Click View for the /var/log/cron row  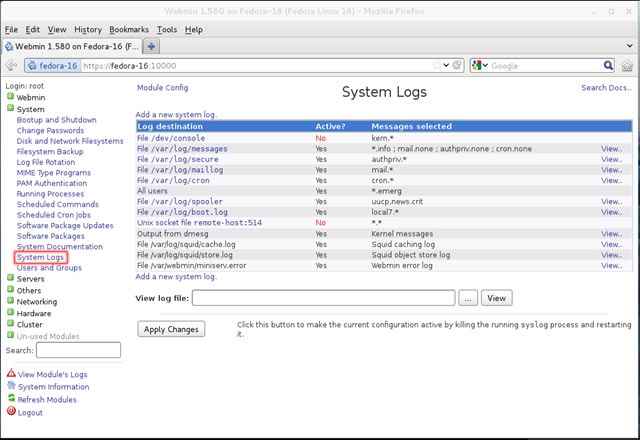pyautogui.click(x=611, y=180)
